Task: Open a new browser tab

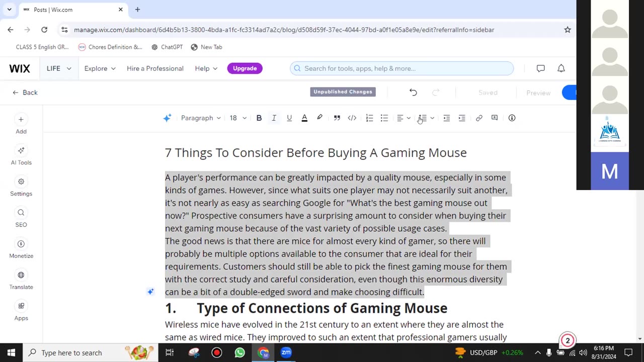Action: pyautogui.click(x=137, y=10)
